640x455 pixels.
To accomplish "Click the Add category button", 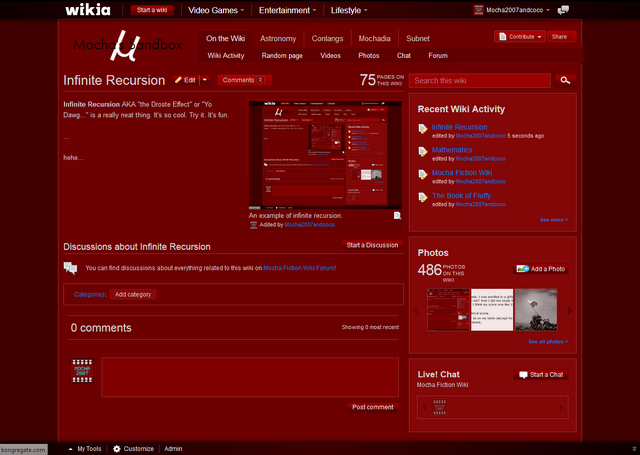I will (133, 294).
